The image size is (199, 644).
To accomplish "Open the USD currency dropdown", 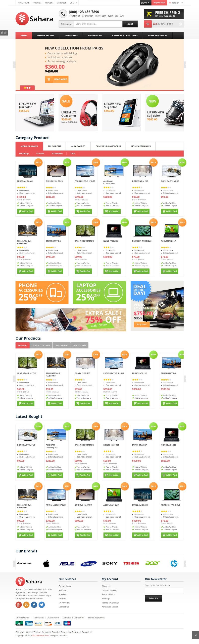I will (74, 3).
